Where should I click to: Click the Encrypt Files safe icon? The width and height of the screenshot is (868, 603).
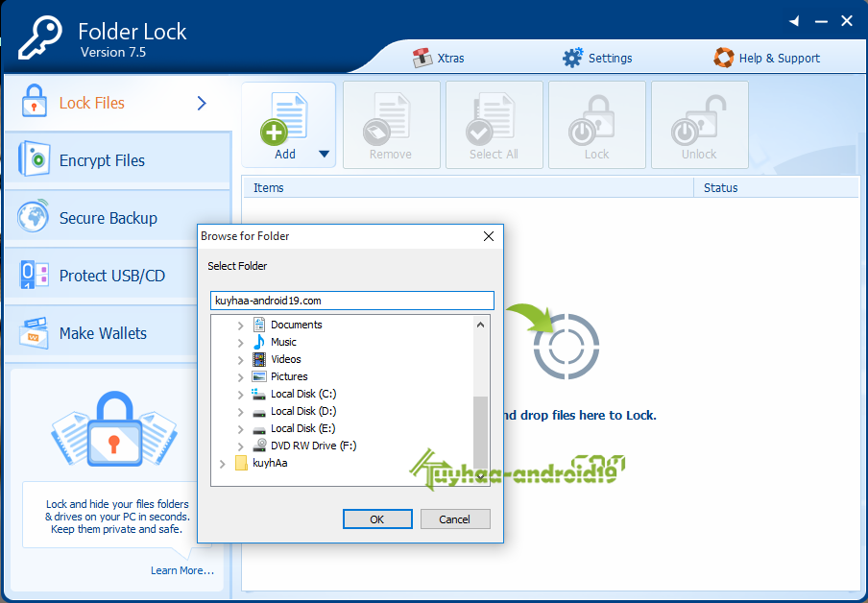pyautogui.click(x=34, y=159)
